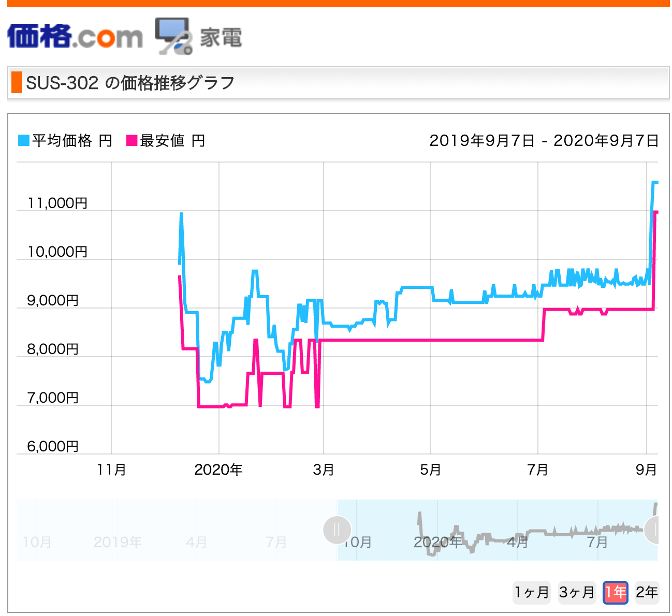Click the orange marker beside SUS-302 title

click(x=17, y=83)
